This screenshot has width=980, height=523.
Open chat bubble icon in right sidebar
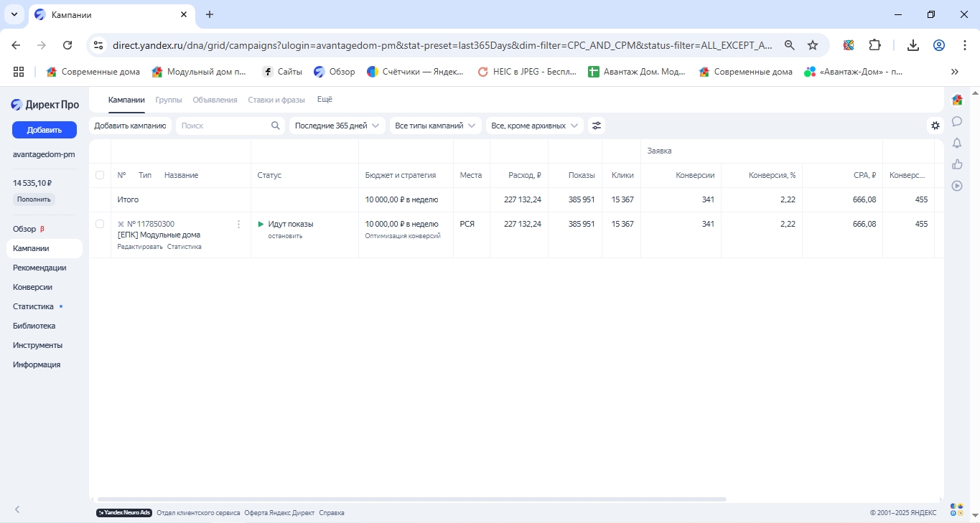pyautogui.click(x=956, y=121)
